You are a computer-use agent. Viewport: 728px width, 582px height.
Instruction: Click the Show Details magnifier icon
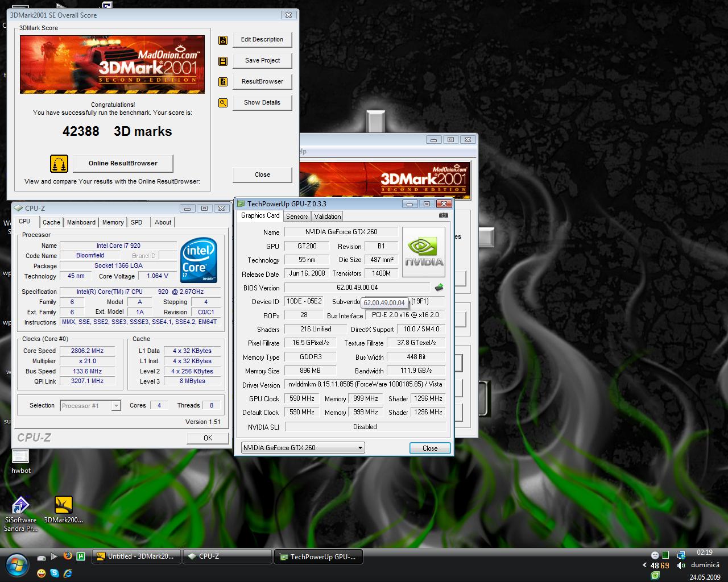coord(223,103)
